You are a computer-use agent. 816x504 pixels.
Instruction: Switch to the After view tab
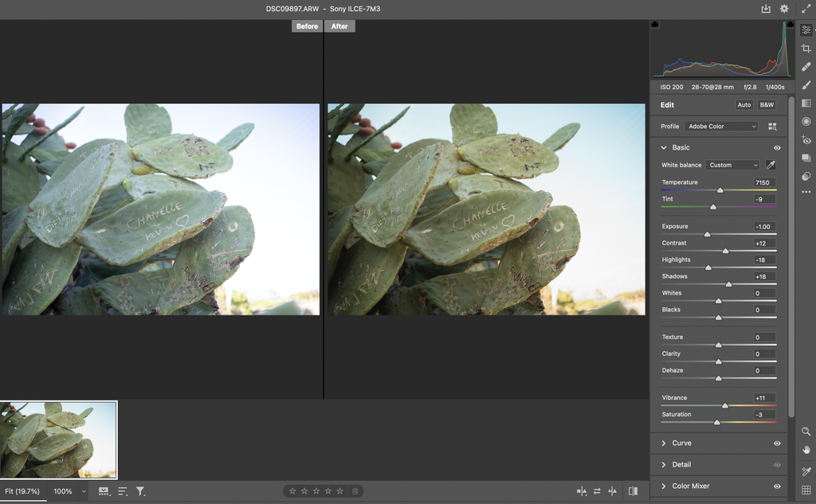point(339,25)
